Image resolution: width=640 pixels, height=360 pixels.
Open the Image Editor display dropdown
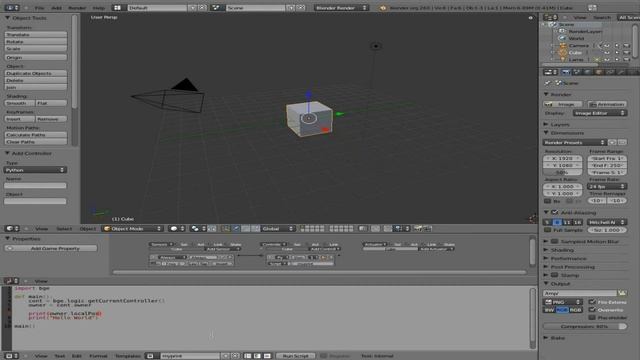[x=600, y=113]
